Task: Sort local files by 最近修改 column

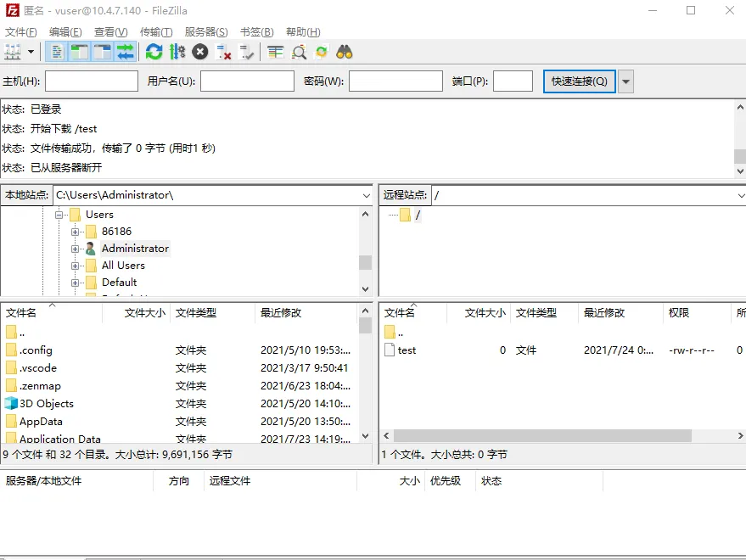Action: (306, 312)
